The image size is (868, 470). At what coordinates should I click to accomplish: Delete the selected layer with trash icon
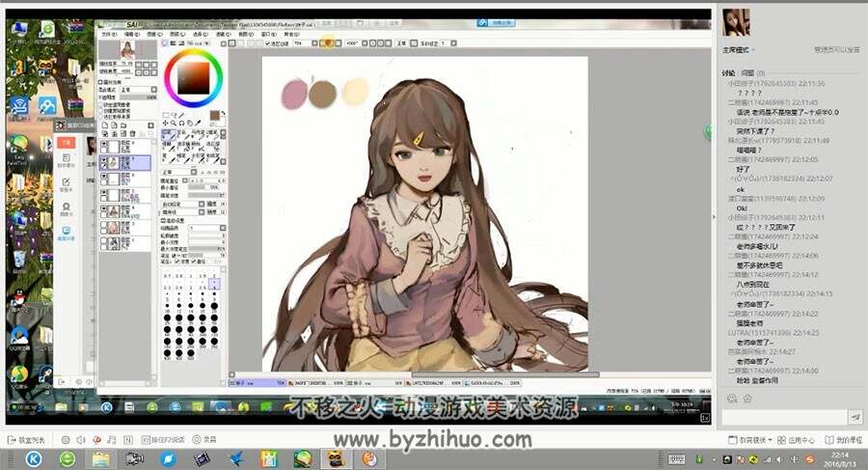point(133,133)
